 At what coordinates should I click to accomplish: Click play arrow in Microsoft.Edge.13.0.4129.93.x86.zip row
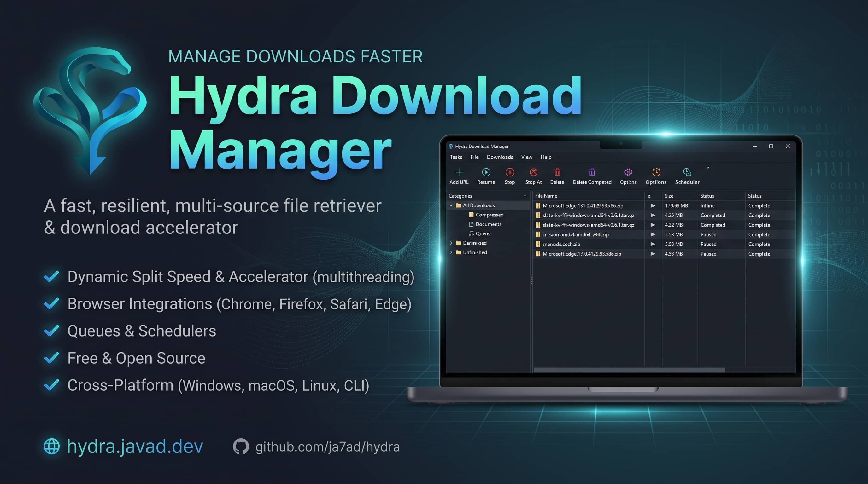pos(653,254)
